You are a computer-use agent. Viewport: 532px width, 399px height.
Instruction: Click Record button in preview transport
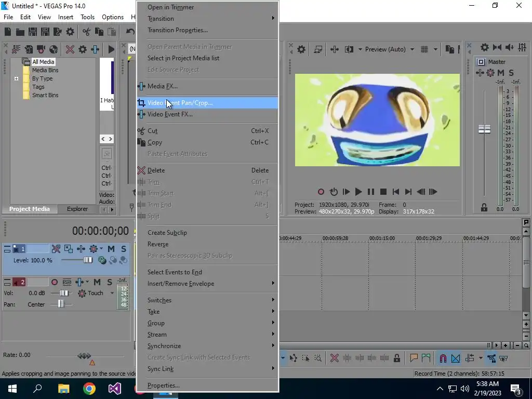click(321, 192)
